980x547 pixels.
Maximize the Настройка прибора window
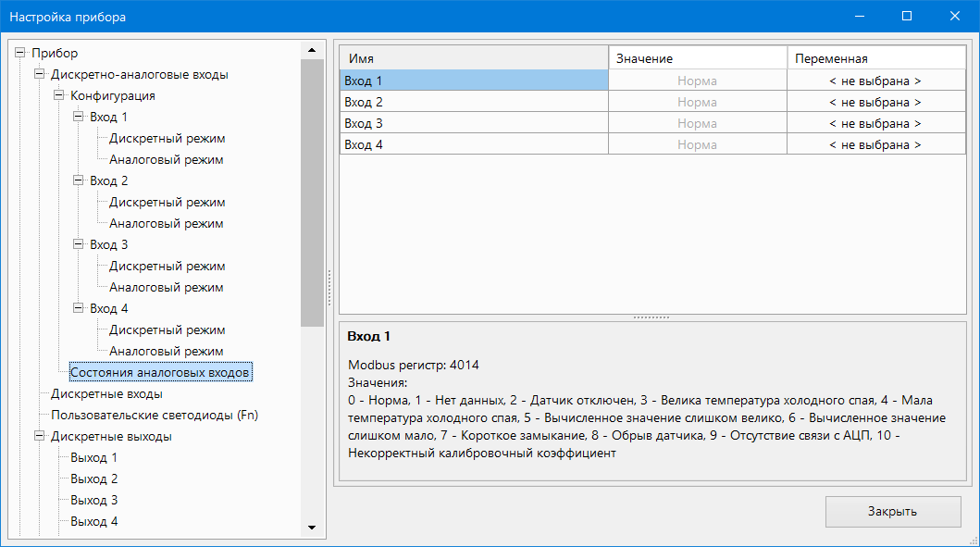pos(906,17)
